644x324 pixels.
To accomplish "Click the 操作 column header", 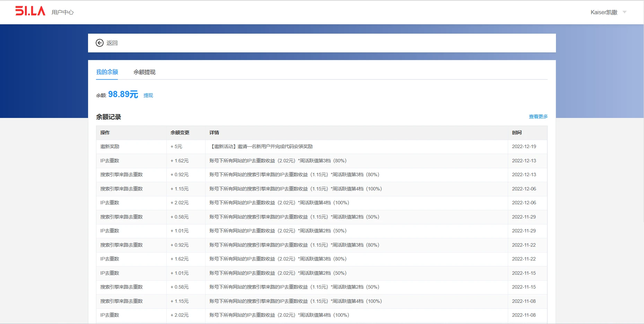I will pyautogui.click(x=105, y=133).
